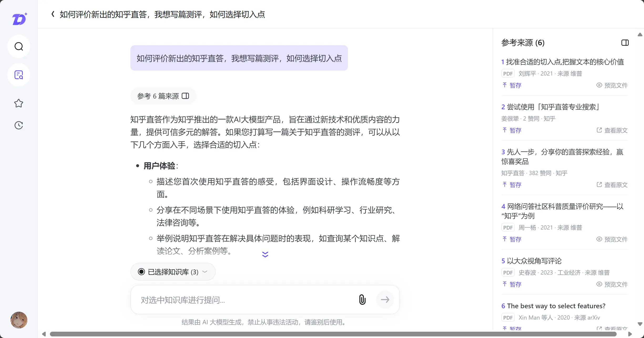Image resolution: width=644 pixels, height=338 pixels.
Task: Click 暂存 under source 3 知乎直答
Action: pyautogui.click(x=512, y=185)
